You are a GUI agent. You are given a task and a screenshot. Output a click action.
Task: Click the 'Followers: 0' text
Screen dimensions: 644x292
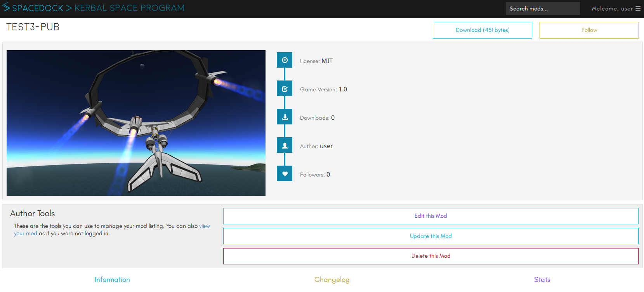tap(315, 175)
